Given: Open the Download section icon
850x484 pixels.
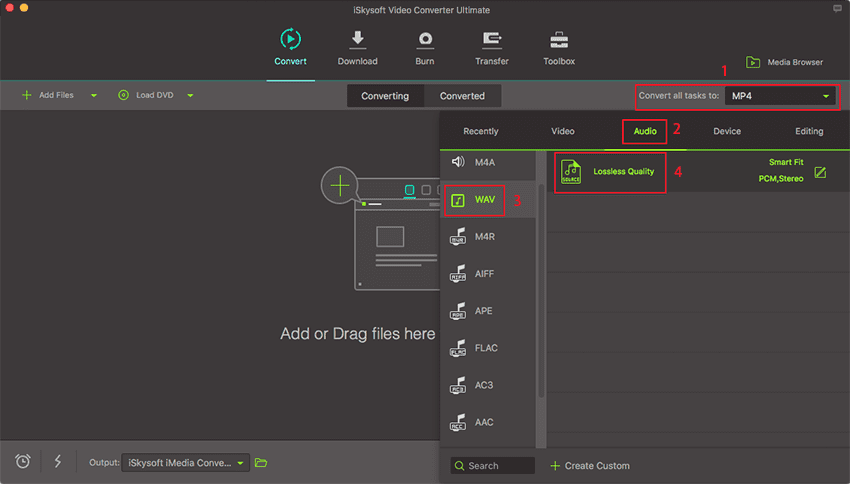Looking at the screenshot, I should coord(357,40).
